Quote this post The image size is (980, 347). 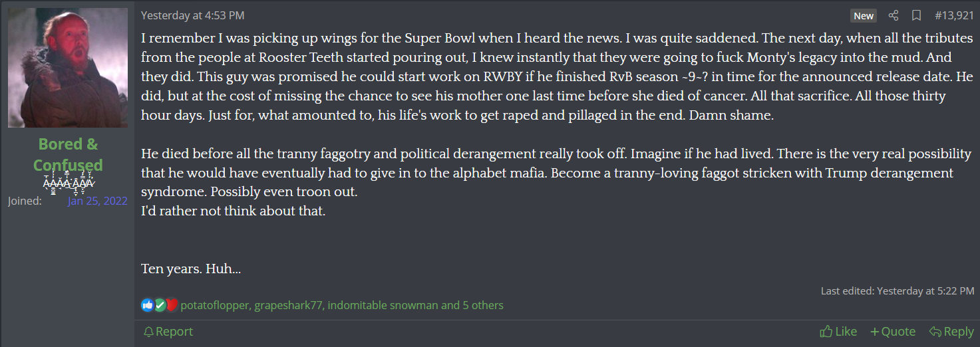coord(892,331)
